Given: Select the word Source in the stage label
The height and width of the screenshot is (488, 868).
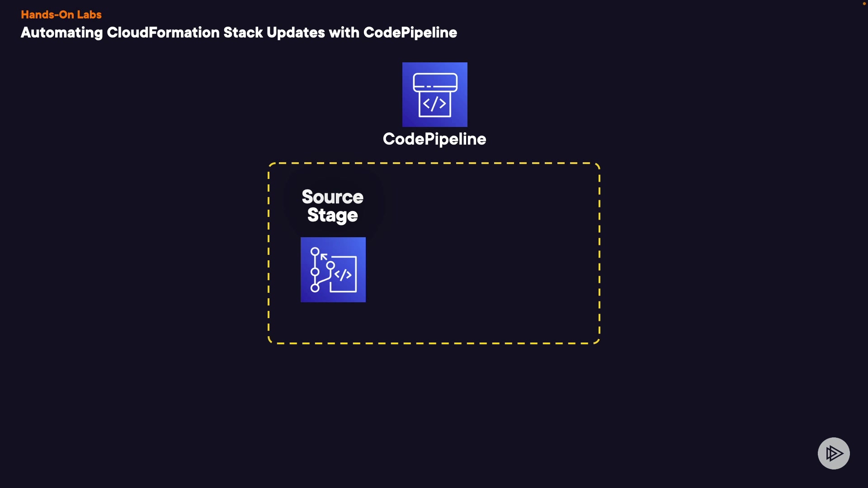Looking at the screenshot, I should 332,197.
